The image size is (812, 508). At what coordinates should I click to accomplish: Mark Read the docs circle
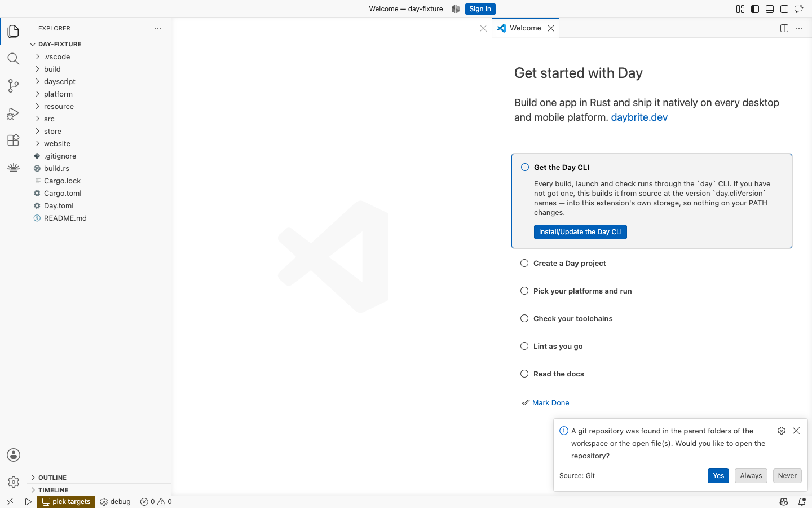[x=524, y=374]
